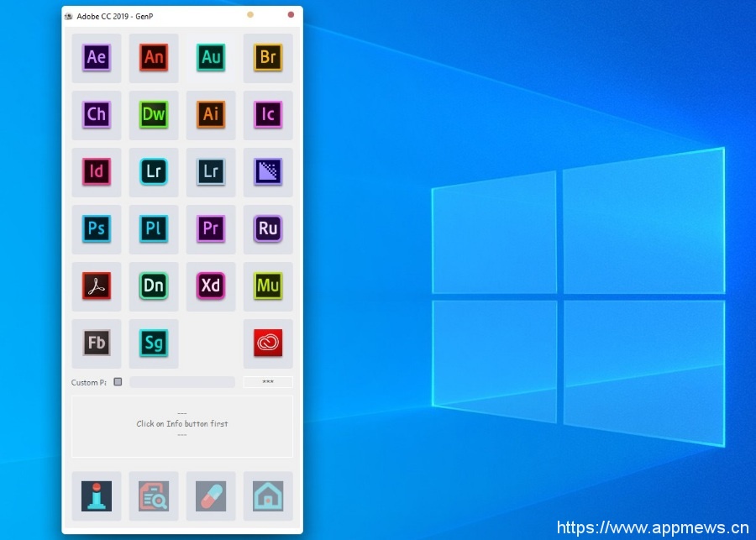Click the custom path input field
The height and width of the screenshot is (540, 756).
pos(182,382)
